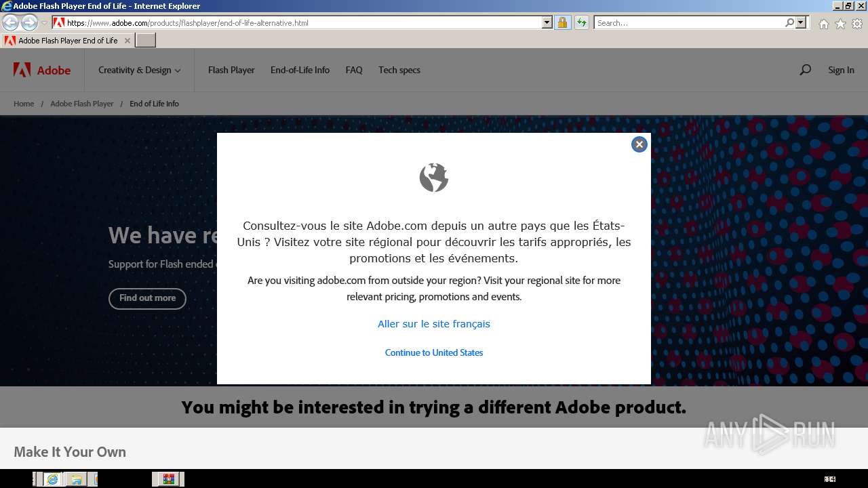Click End of Life Info breadcrumb
The image size is (868, 488).
[154, 104]
